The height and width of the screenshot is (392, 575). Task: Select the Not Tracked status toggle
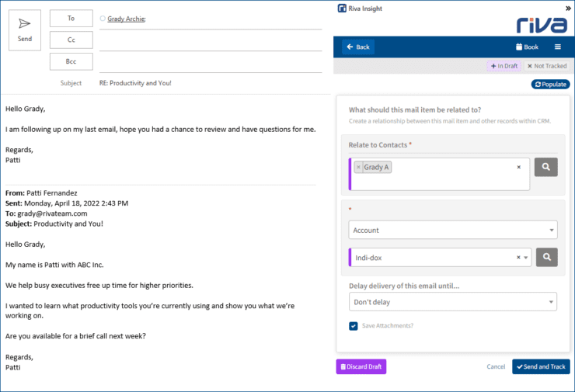(x=547, y=66)
